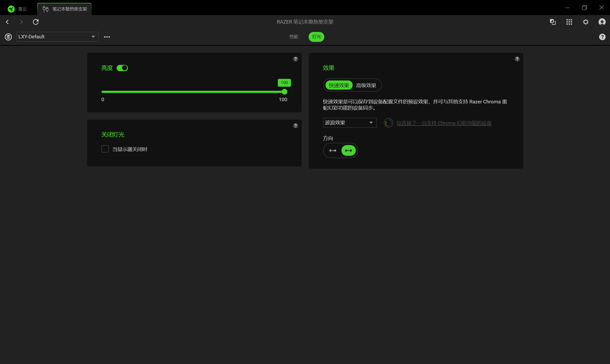610x364 pixels.
Task: Expand the 波浪效果 effect dropdown
Action: [x=350, y=123]
